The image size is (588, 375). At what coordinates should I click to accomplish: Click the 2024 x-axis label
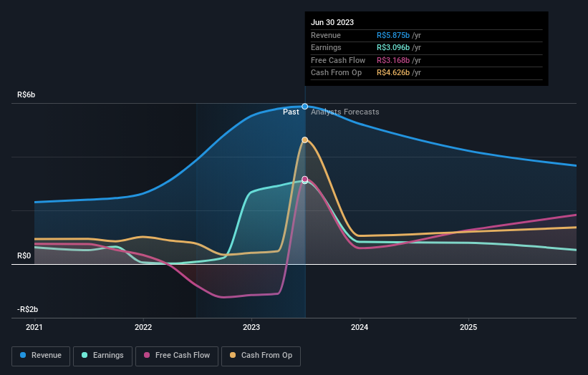360,327
